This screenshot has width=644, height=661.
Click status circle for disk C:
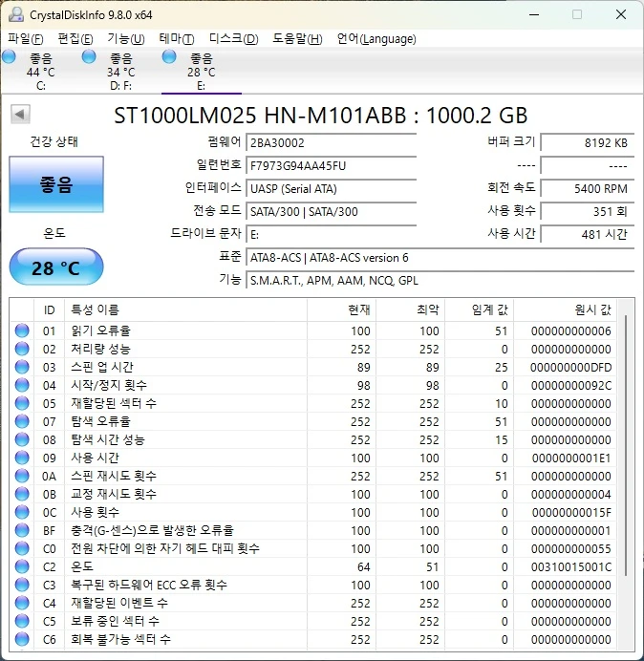tap(9, 57)
